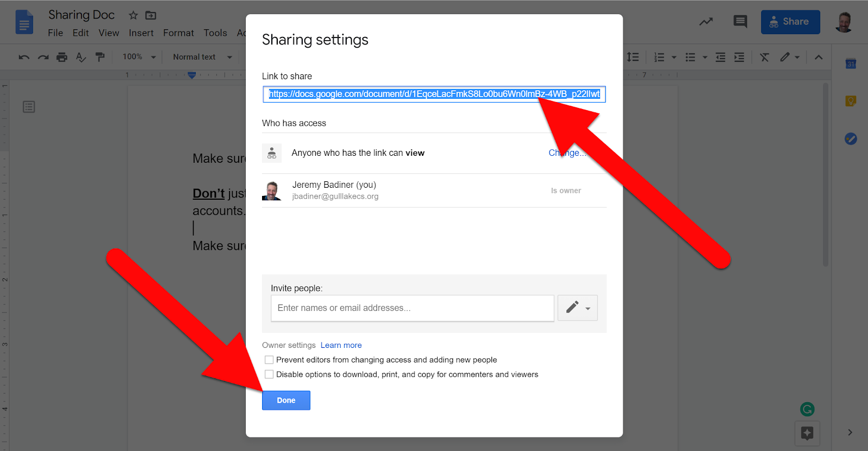Expand numbered list options arrow
The height and width of the screenshot is (451, 868).
(674, 57)
